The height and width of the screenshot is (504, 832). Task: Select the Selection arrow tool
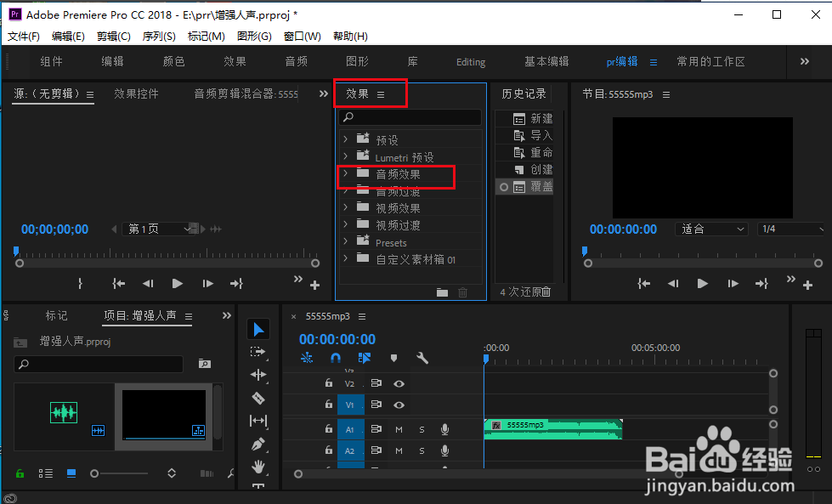tap(258, 330)
